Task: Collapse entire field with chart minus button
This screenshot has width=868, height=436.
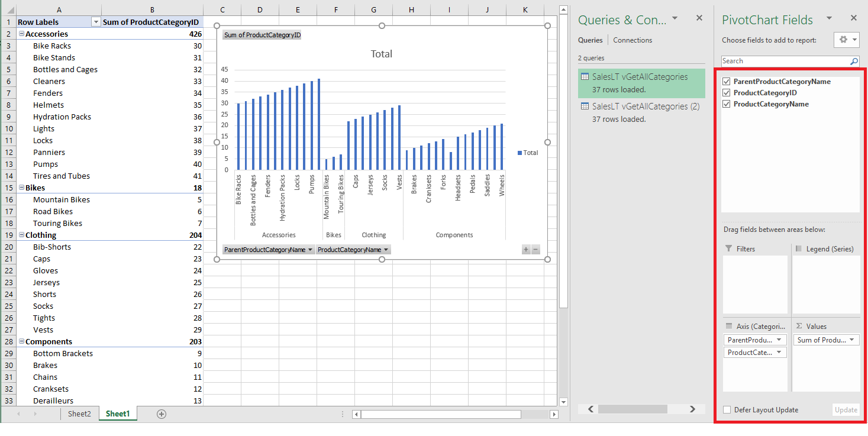Action: point(535,250)
